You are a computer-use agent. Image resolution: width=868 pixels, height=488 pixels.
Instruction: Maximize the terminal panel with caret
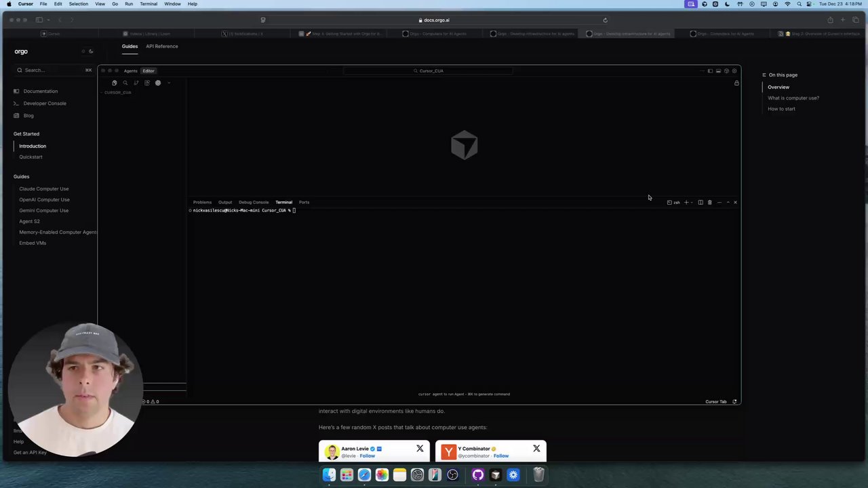point(728,202)
